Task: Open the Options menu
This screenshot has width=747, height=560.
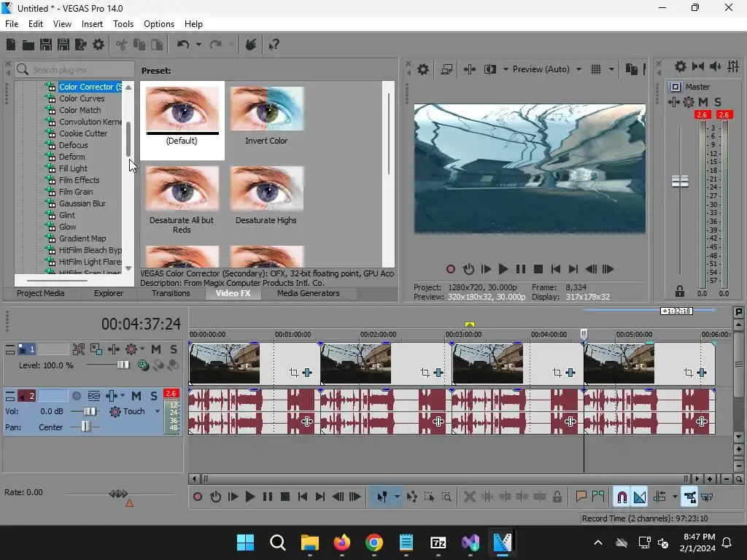Action: coord(159,24)
